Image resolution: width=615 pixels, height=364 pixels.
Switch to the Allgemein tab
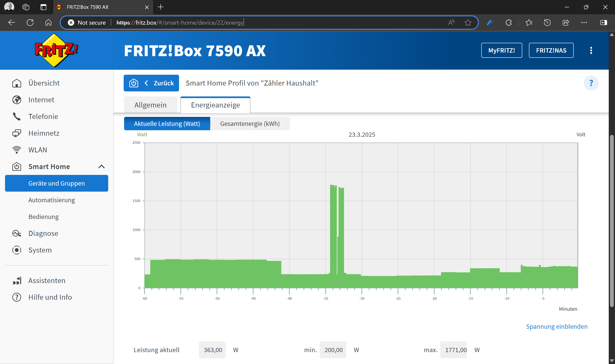(x=150, y=105)
